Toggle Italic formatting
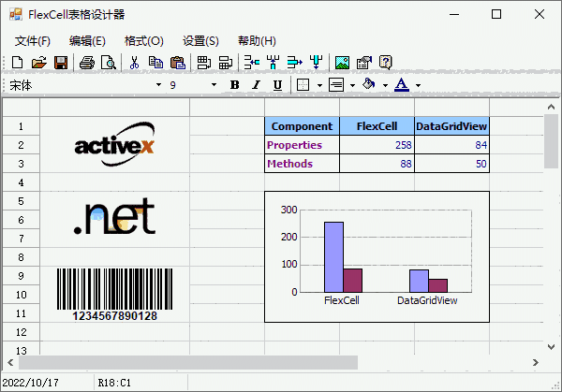Viewport: 562px width, 392px height. 256,85
